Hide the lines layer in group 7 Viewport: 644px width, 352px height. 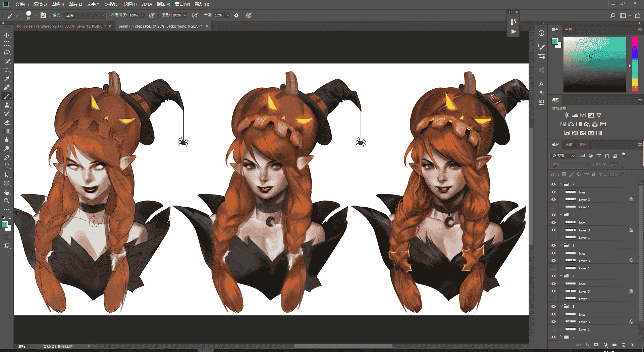553,192
